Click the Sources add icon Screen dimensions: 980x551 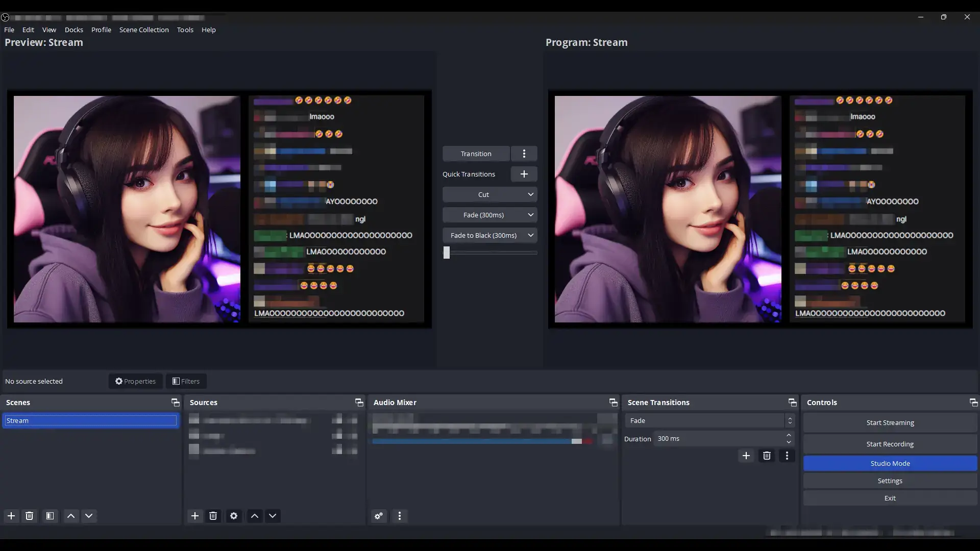194,516
